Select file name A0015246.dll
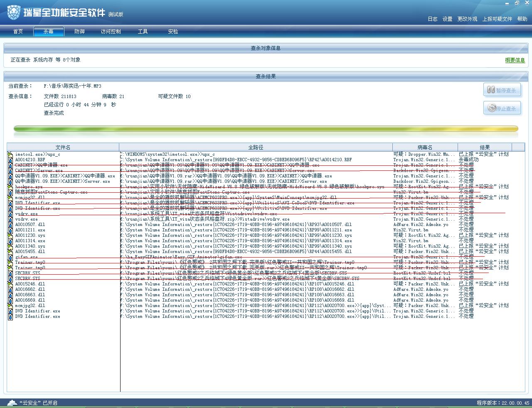The image size is (532, 408). (x=30, y=284)
